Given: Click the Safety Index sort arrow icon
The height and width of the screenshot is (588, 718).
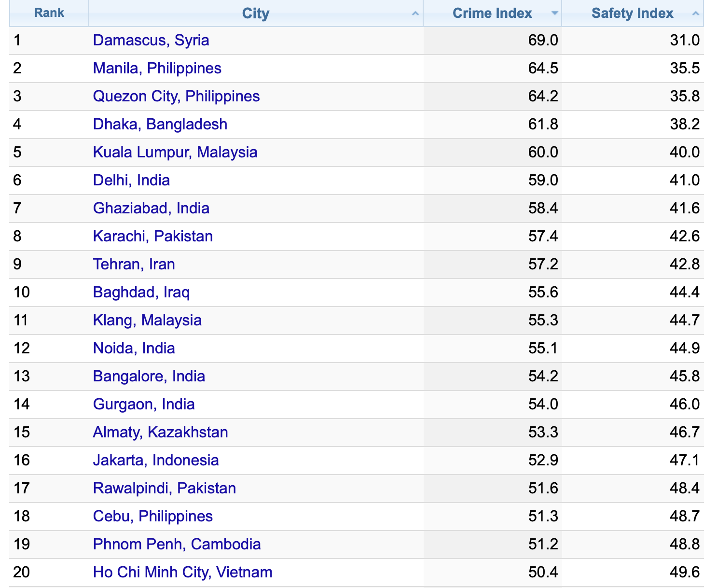Looking at the screenshot, I should click(x=695, y=14).
